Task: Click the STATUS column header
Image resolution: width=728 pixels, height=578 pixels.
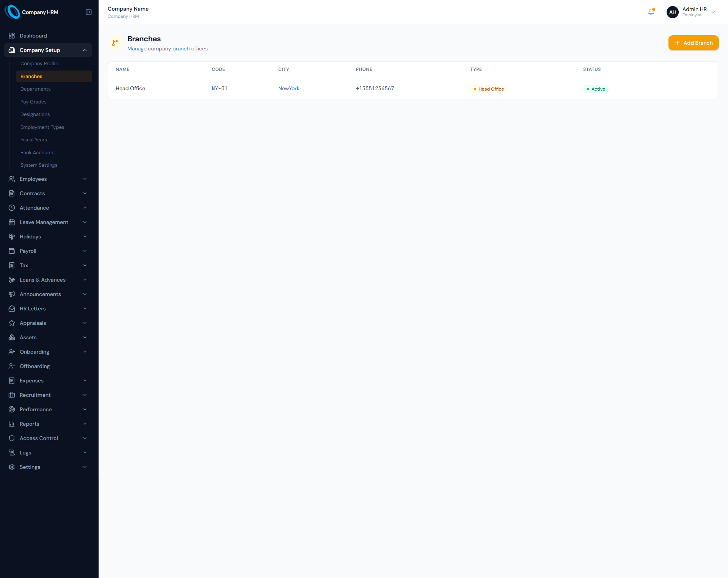Action: click(592, 69)
